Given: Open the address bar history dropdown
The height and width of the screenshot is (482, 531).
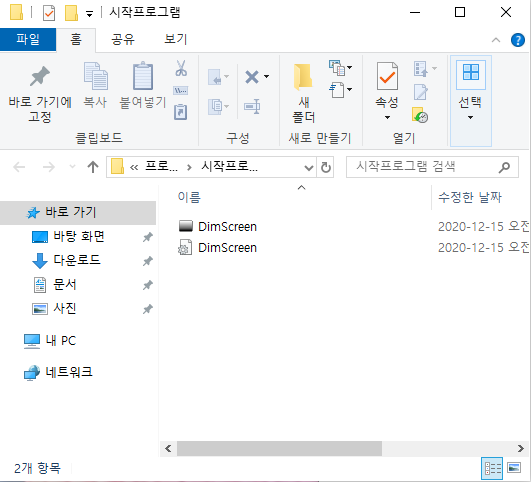Looking at the screenshot, I should (x=309, y=167).
